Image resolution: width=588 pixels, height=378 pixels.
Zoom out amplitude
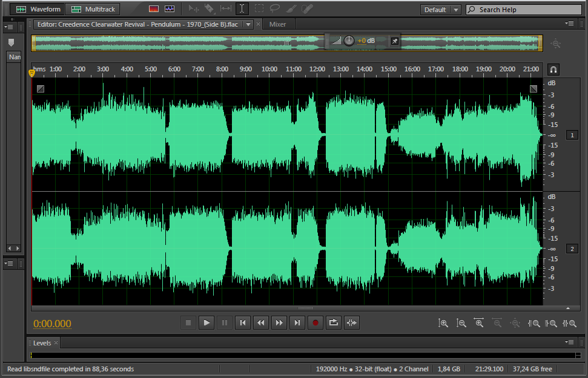point(461,323)
